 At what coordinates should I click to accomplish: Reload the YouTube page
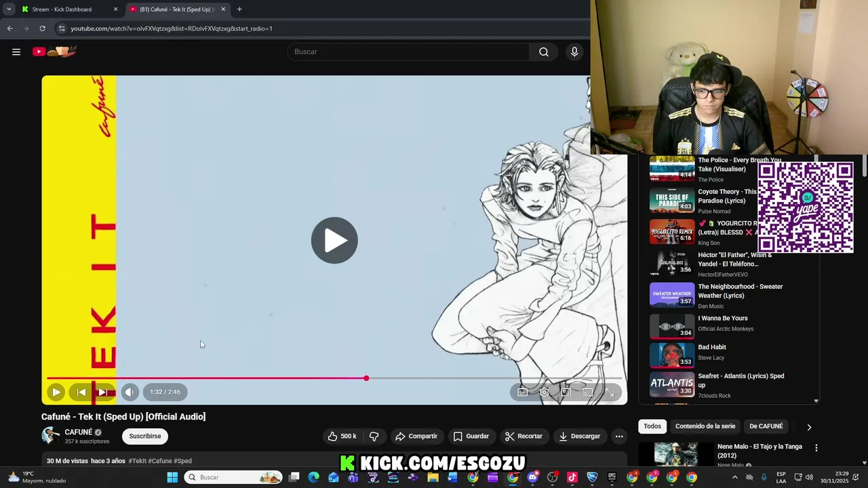tap(42, 28)
